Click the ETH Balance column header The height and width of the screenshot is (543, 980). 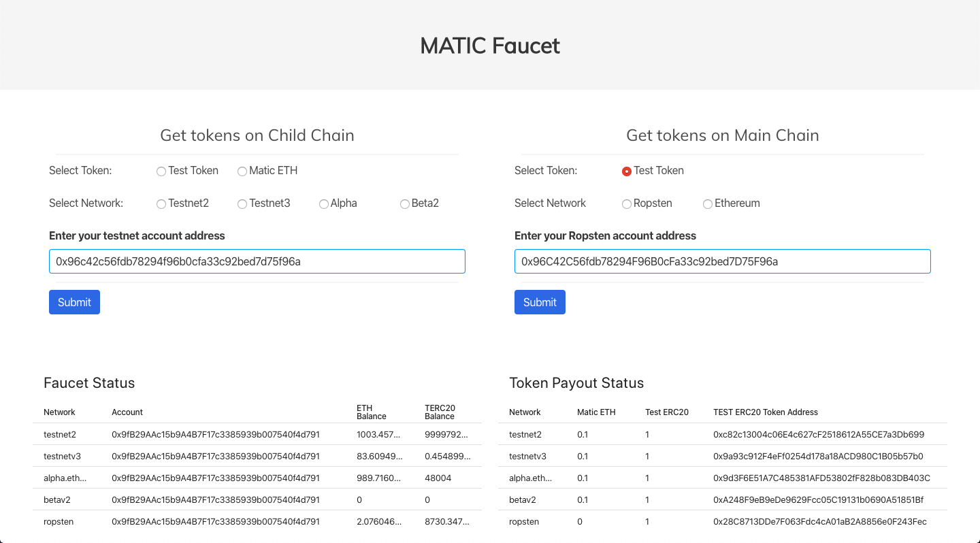[372, 412]
